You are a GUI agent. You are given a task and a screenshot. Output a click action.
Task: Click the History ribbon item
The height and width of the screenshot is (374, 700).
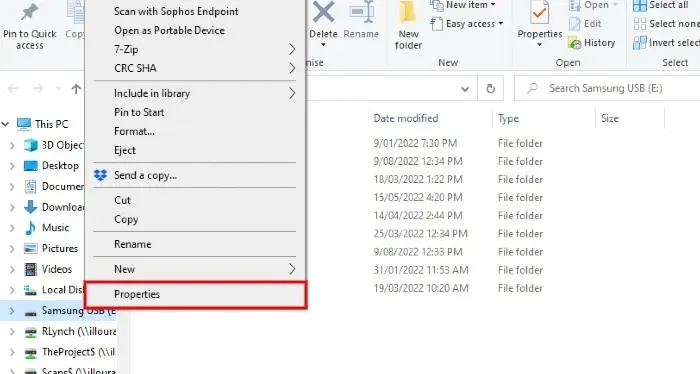click(x=592, y=43)
